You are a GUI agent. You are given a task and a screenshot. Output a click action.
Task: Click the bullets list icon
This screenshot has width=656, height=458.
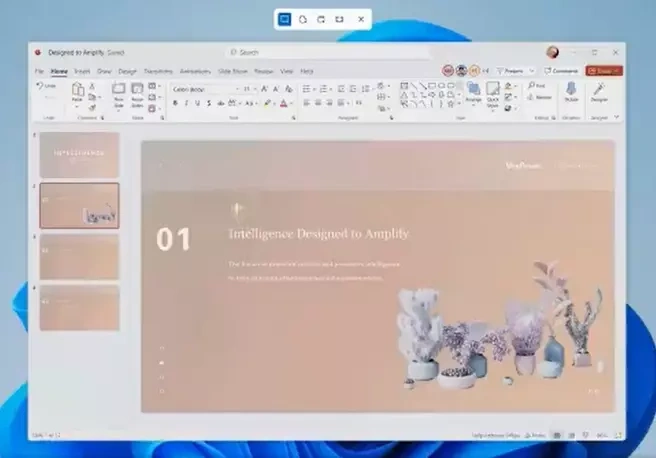tap(306, 89)
